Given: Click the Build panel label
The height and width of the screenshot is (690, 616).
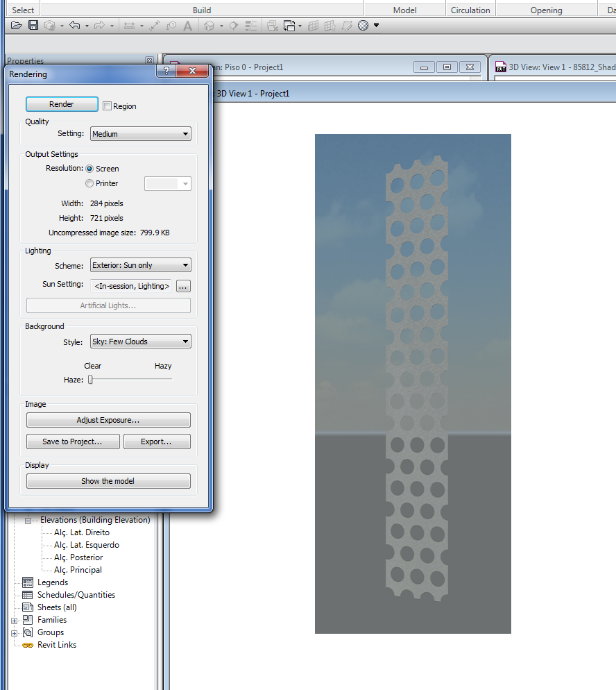Looking at the screenshot, I should 202,10.
